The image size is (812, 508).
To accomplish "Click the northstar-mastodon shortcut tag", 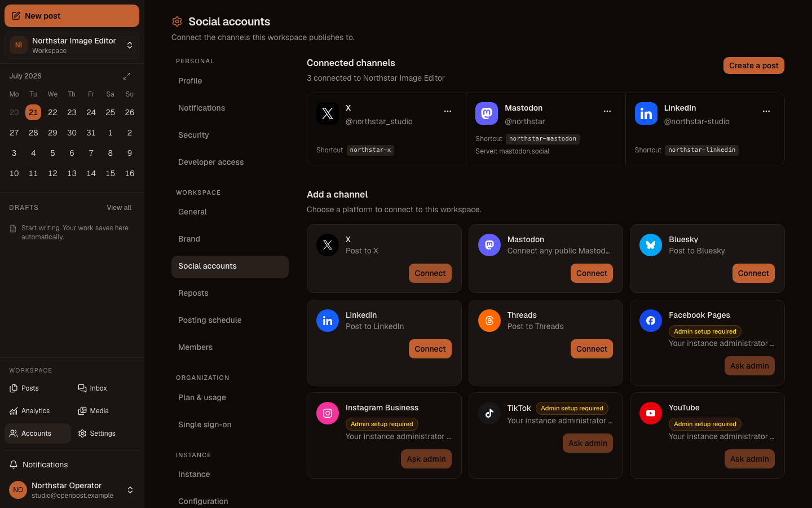I will click(542, 139).
